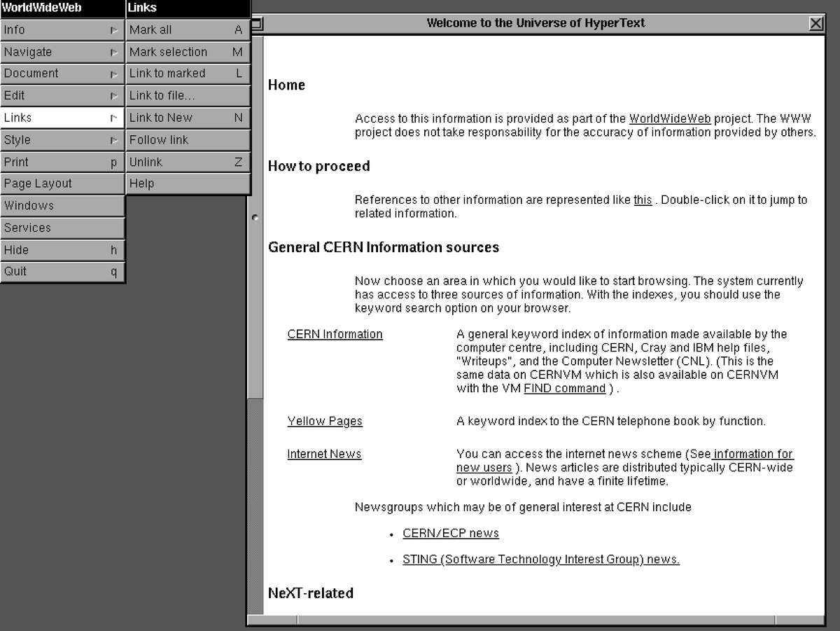Image resolution: width=840 pixels, height=631 pixels.
Task: Click the 'How to proceed' heading
Action: [x=319, y=167]
